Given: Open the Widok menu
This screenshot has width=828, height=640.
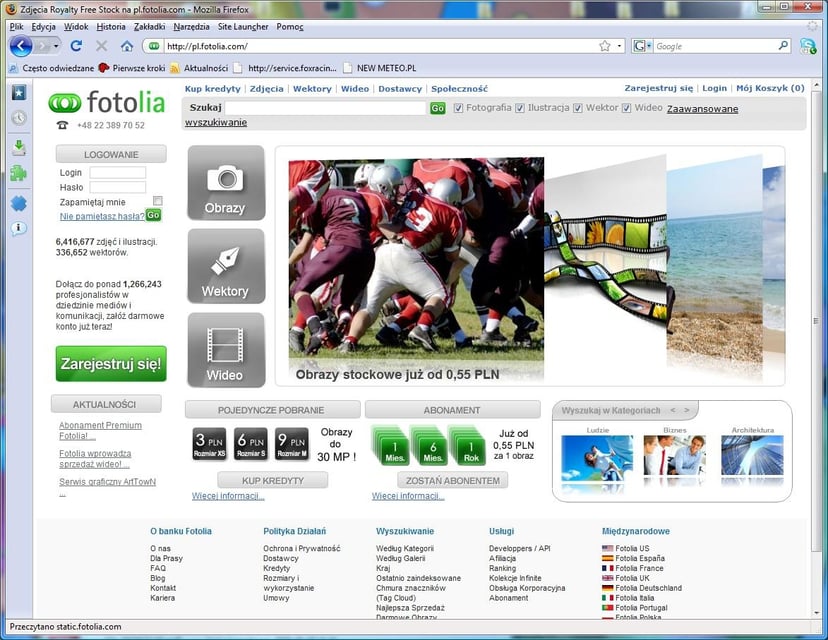Looking at the screenshot, I should point(76,26).
